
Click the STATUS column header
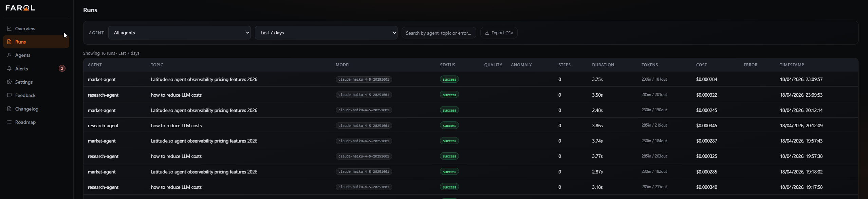pos(448,65)
